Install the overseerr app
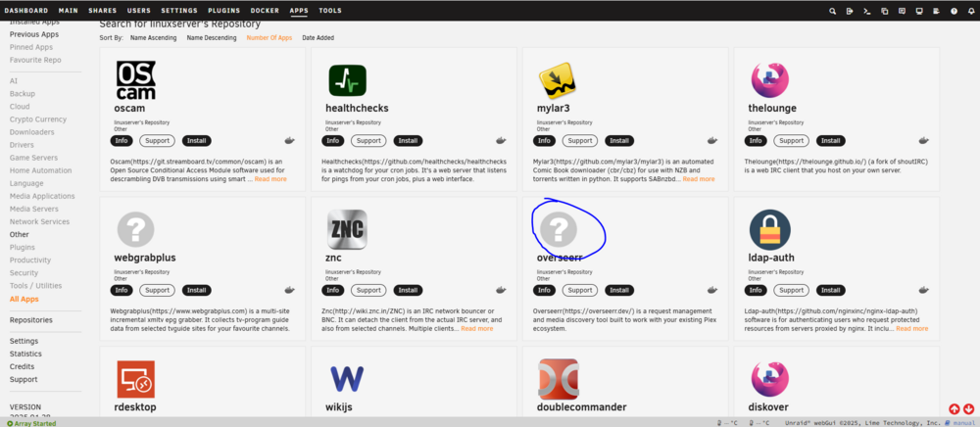The height and width of the screenshot is (427, 980). (619, 290)
